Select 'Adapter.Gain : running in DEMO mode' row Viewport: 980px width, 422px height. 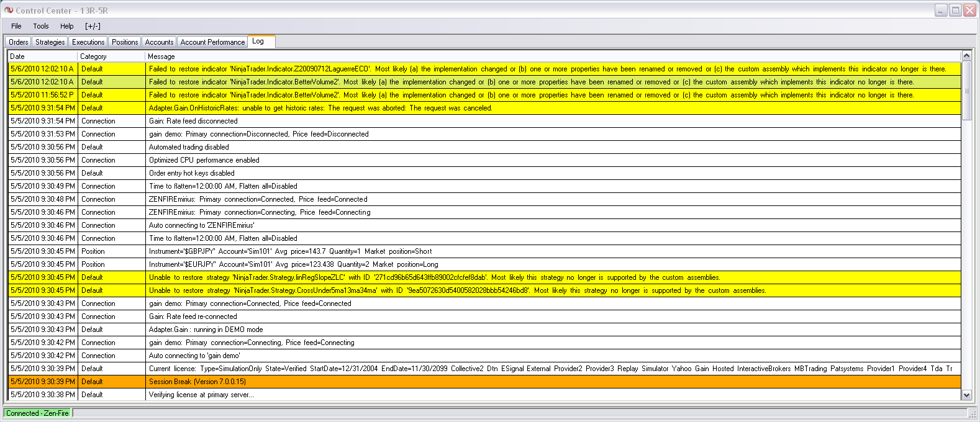(484, 330)
